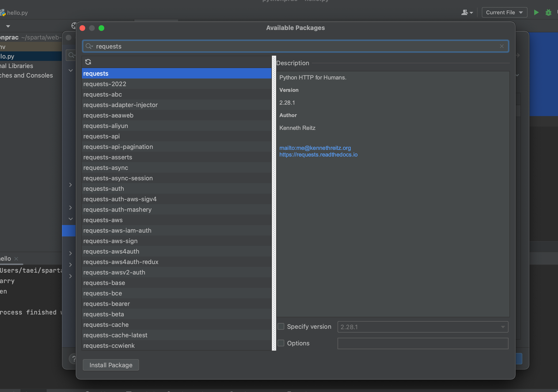
Task: Click the debug bug icon
Action: (x=548, y=12)
